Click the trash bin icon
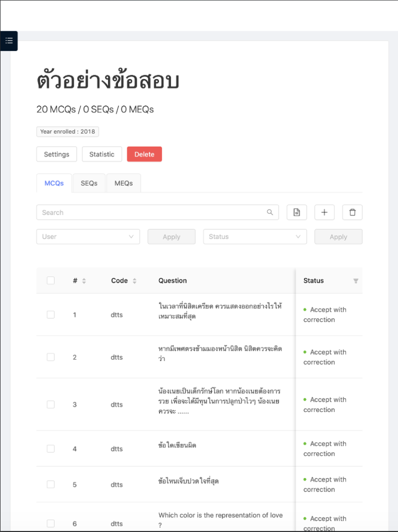The height and width of the screenshot is (532, 398). (x=352, y=212)
